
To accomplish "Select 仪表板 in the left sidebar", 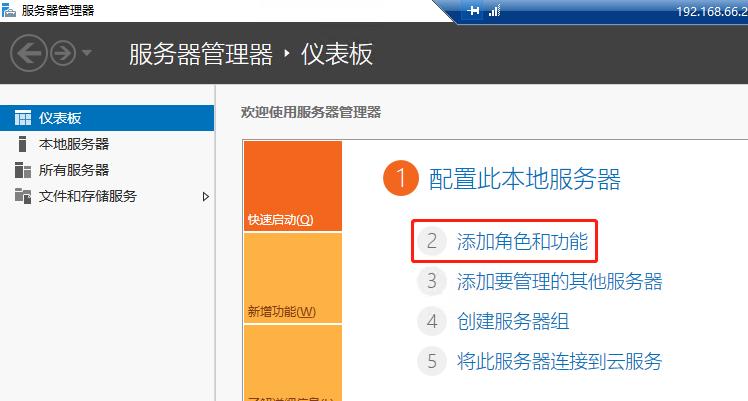I will coord(60,118).
